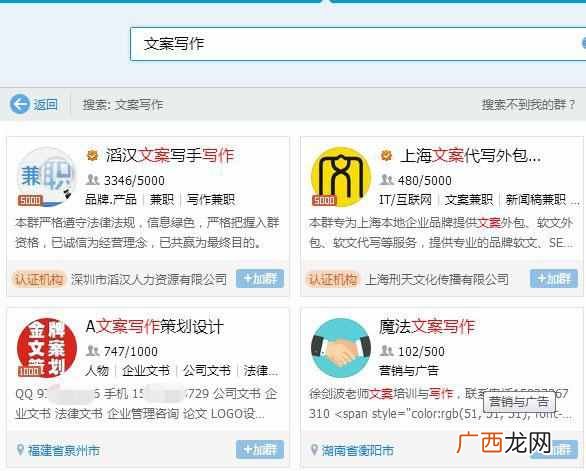Select the 兼职 tag in 滔汉 card
This screenshot has width=586, height=471.
tap(162, 200)
